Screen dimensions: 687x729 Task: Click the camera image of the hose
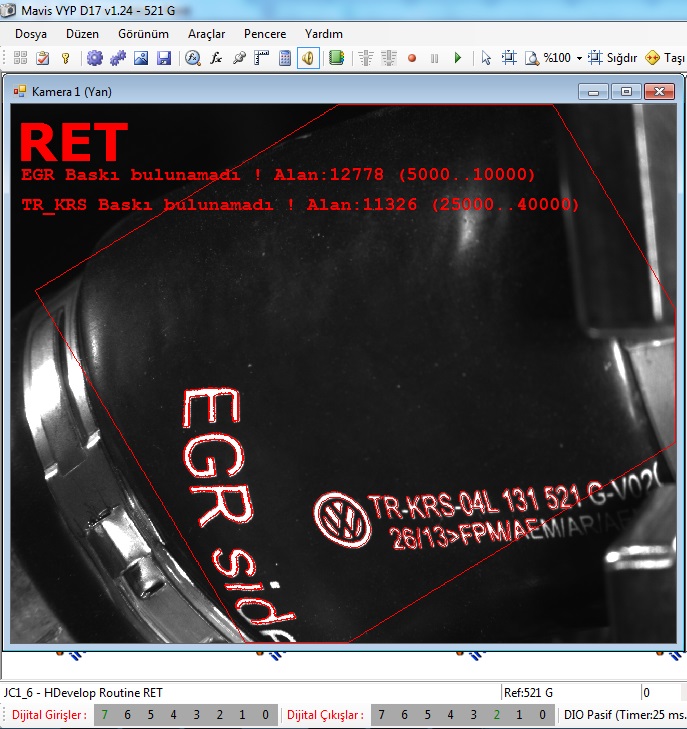pos(344,373)
